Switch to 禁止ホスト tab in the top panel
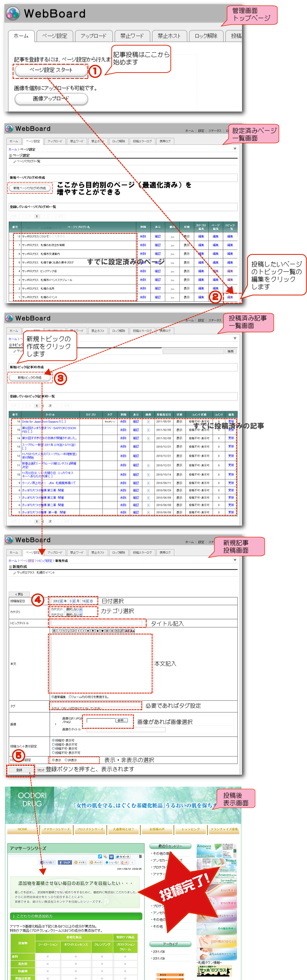307x980 pixels. [x=169, y=36]
